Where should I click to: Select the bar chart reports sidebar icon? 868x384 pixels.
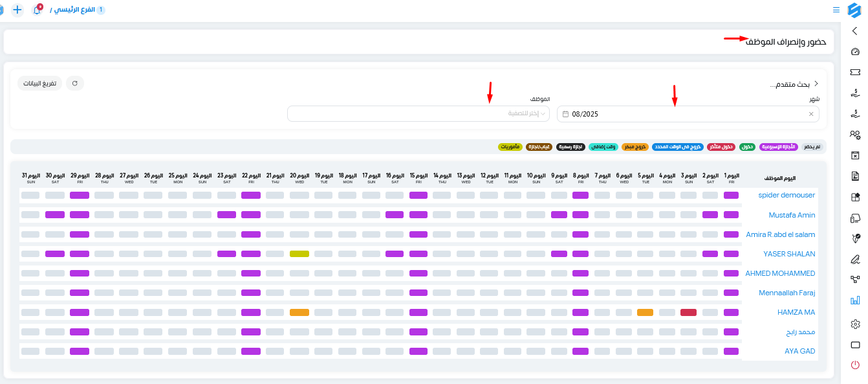coord(854,300)
